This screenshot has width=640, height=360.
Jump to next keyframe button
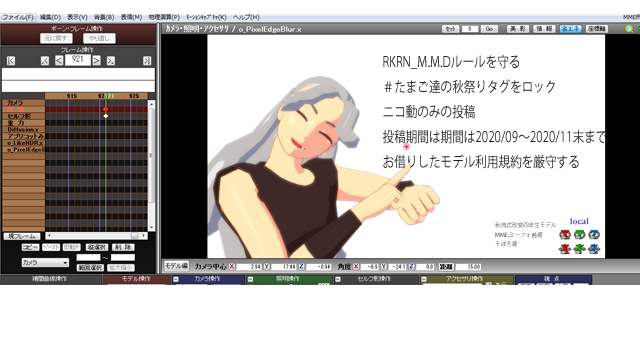pos(111,61)
